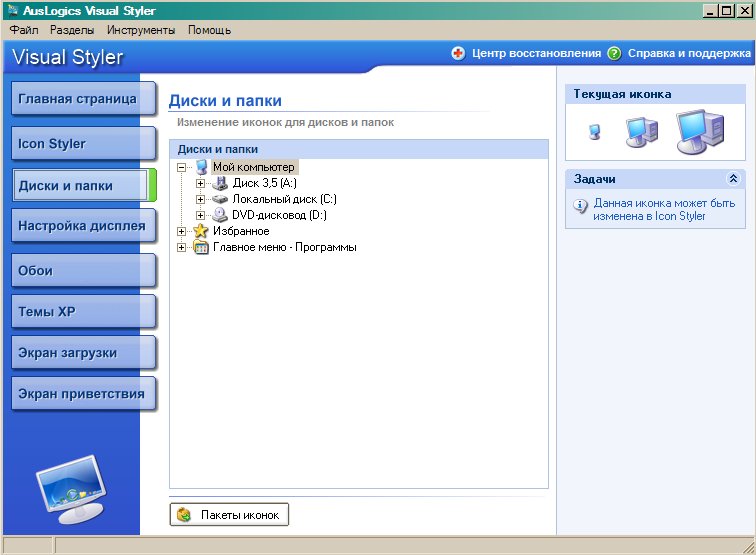Click the monitor logo in the sidebar

(x=71, y=489)
